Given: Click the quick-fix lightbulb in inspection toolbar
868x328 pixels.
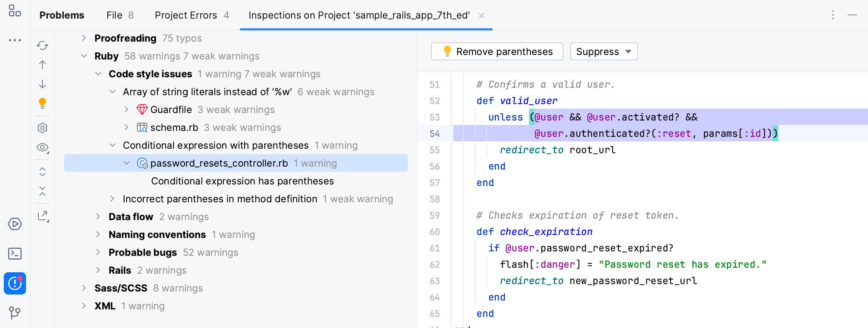Looking at the screenshot, I should pyautogui.click(x=42, y=103).
